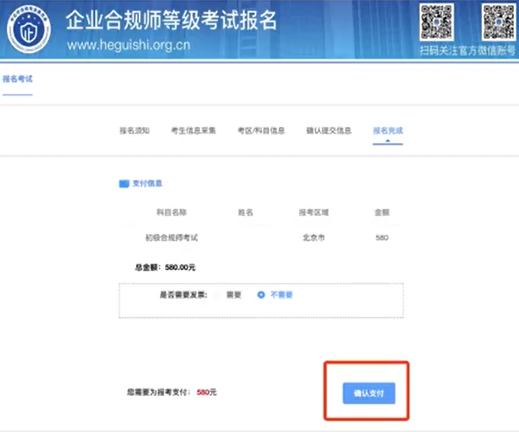The height and width of the screenshot is (432, 519).
Task: Click the blue 支付信息 section icon
Action: [x=124, y=184]
